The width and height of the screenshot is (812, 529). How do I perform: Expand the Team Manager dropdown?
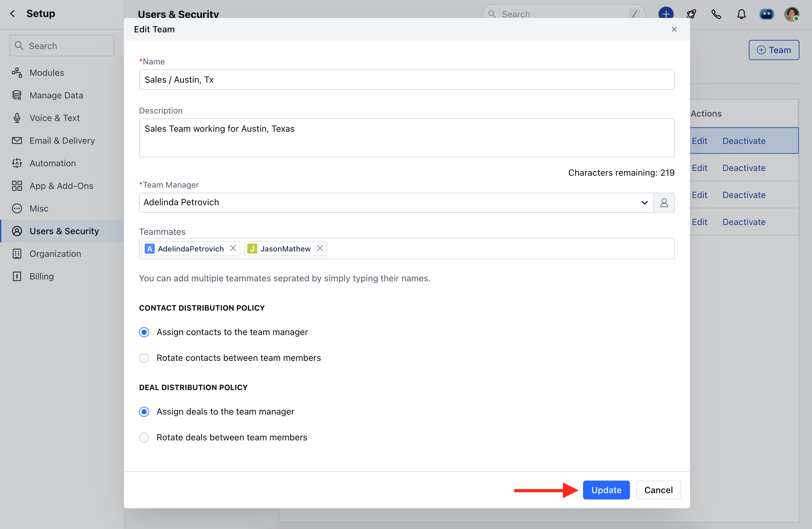[x=644, y=203]
